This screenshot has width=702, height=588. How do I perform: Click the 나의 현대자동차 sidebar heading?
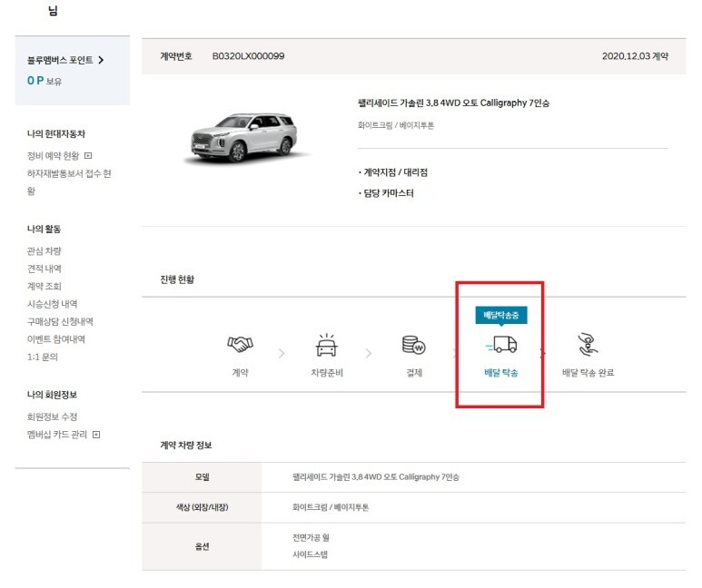pyautogui.click(x=56, y=133)
